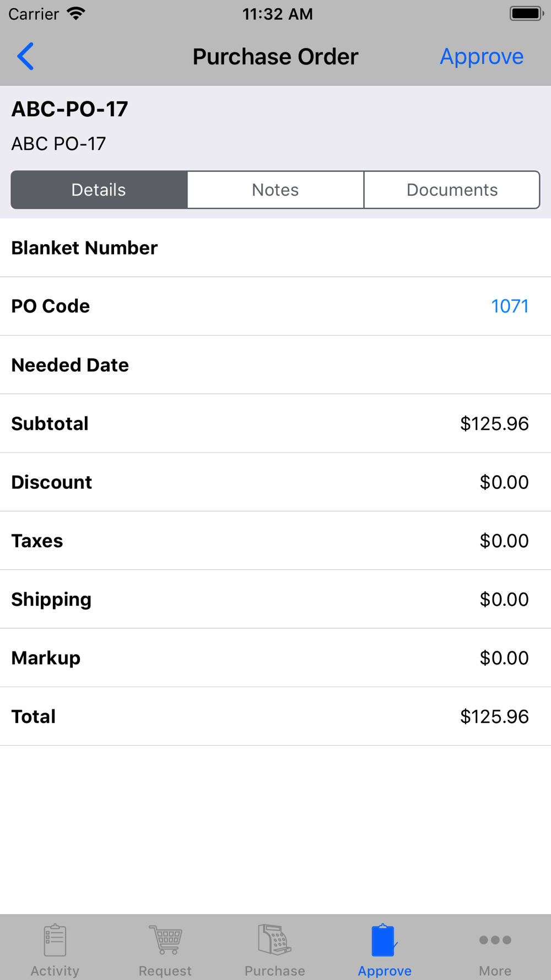Tap the Subtotal $125.96 row
This screenshot has height=980, width=551.
point(275,424)
